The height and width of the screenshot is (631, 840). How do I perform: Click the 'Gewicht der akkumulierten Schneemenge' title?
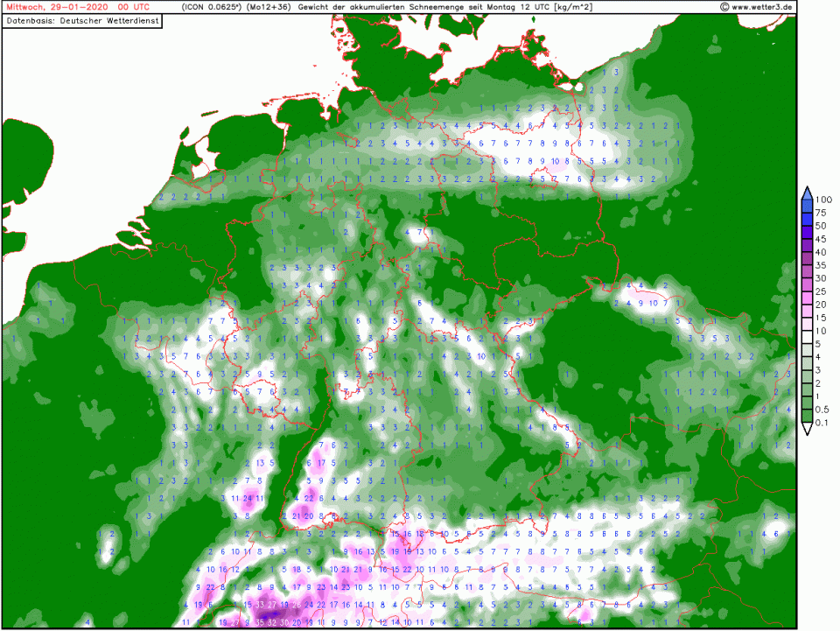[389, 6]
